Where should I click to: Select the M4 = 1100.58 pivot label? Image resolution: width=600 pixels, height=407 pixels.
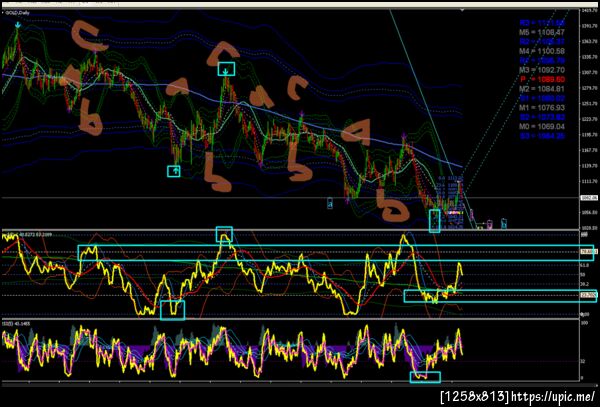[541, 51]
